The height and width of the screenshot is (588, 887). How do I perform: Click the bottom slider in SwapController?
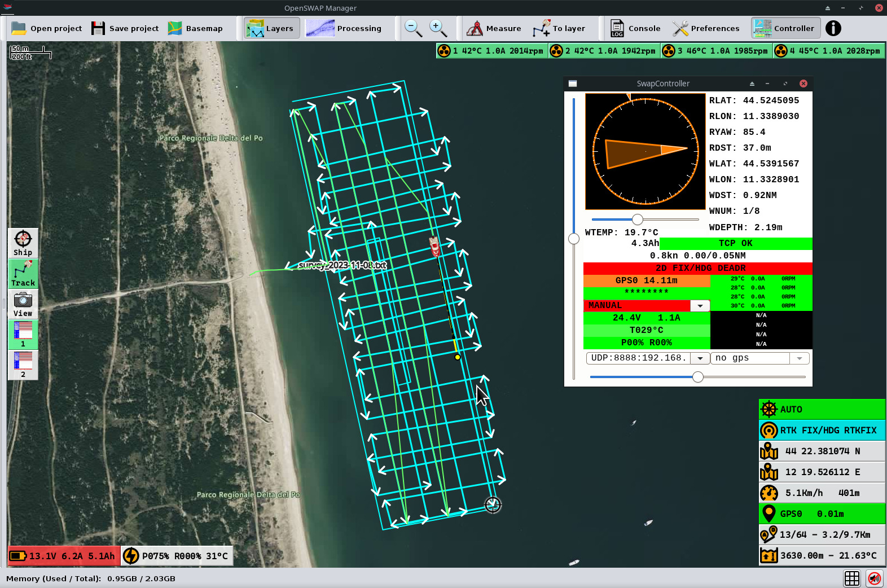pyautogui.click(x=698, y=377)
